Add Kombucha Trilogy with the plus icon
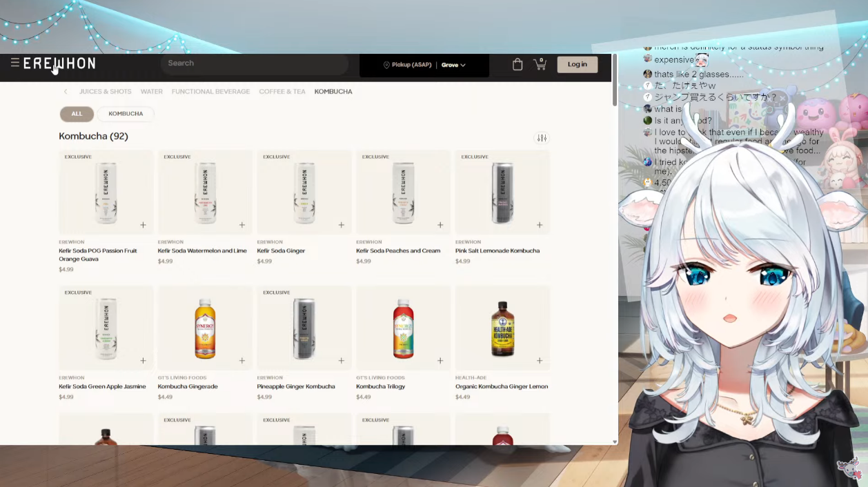This screenshot has height=487, width=868. 440,360
